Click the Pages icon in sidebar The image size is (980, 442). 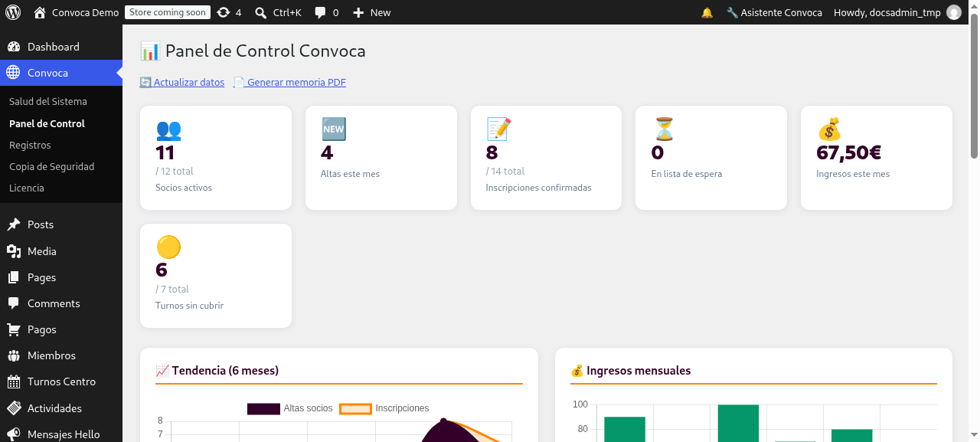[x=14, y=277]
